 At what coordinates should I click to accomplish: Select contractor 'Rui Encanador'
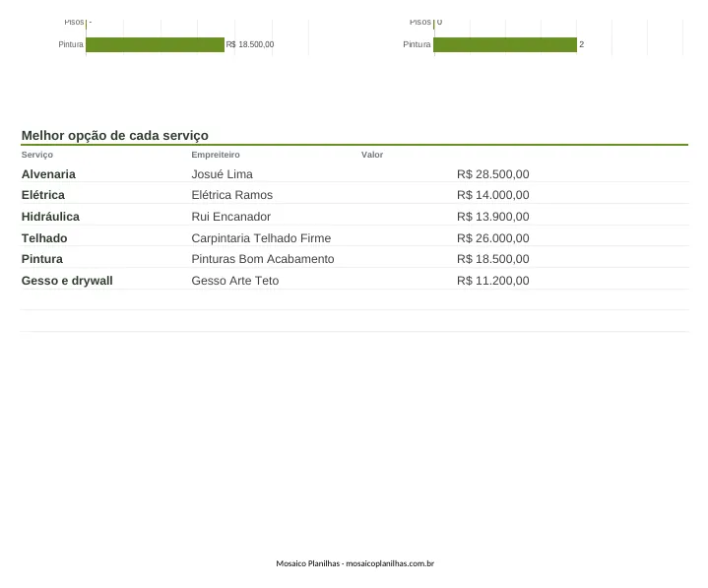click(x=230, y=217)
